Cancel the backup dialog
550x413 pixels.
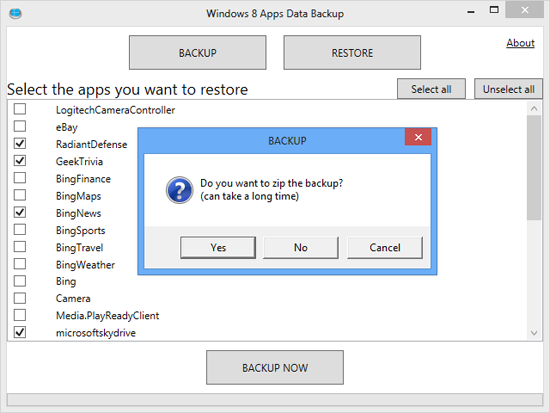click(385, 247)
